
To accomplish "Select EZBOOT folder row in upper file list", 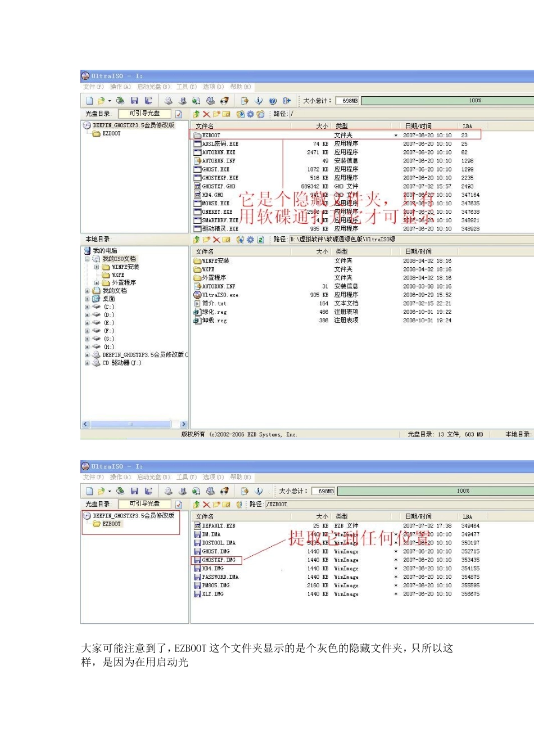I will [336, 135].
